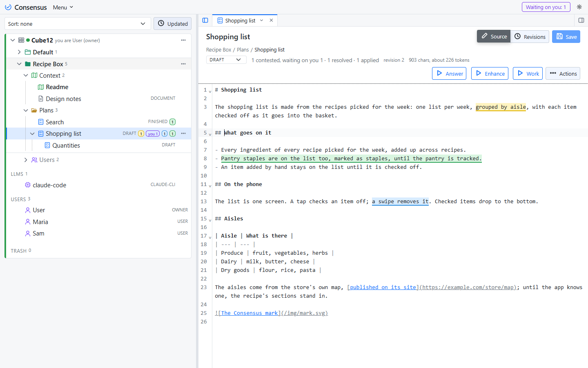The width and height of the screenshot is (588, 368).
Task: Fold the '# Shopping list' heading at line 1
Action: click(x=210, y=91)
